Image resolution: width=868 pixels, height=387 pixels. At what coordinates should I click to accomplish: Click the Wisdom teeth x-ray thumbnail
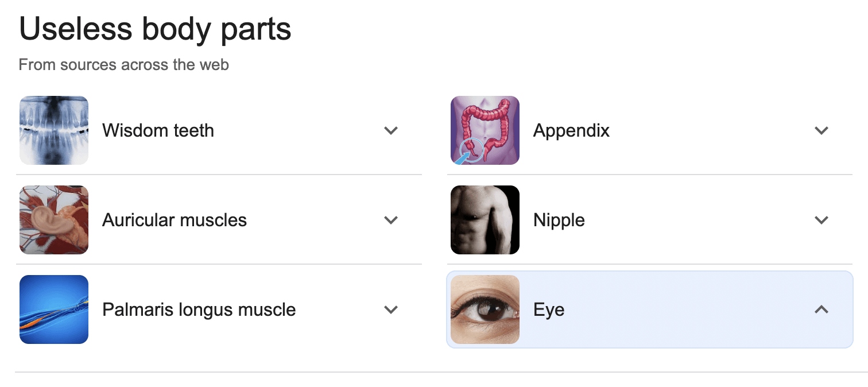coord(54,130)
